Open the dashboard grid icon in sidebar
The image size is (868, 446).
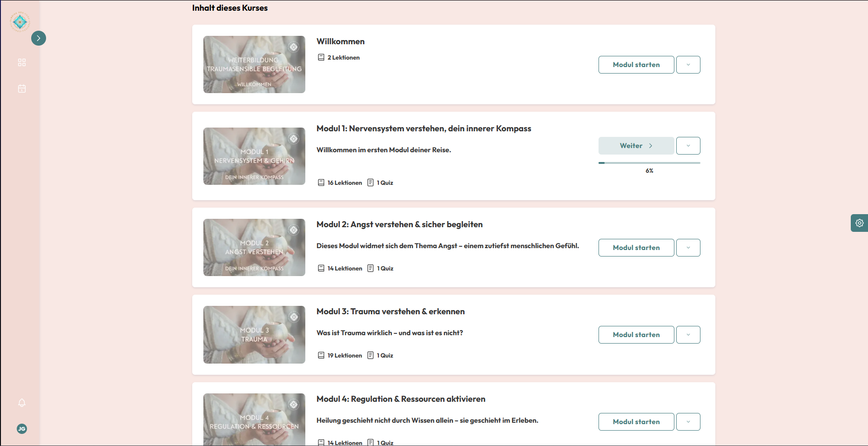22,62
